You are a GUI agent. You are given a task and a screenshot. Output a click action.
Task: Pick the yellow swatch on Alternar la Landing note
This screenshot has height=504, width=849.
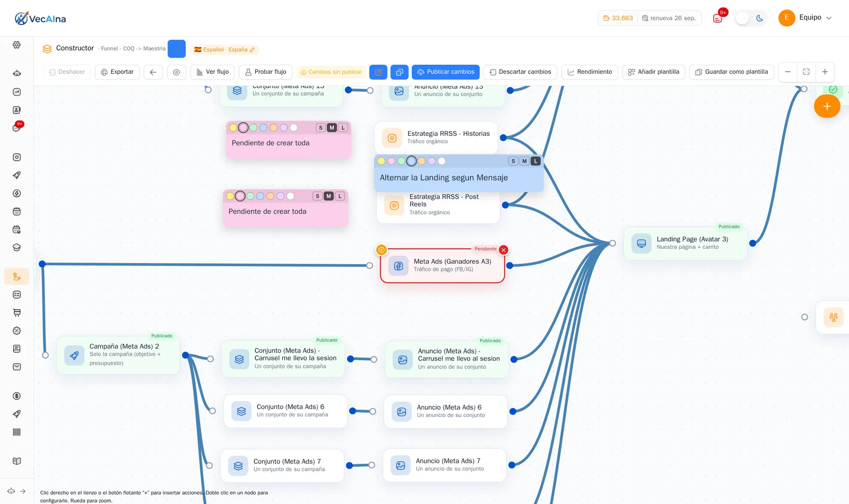[x=381, y=161]
